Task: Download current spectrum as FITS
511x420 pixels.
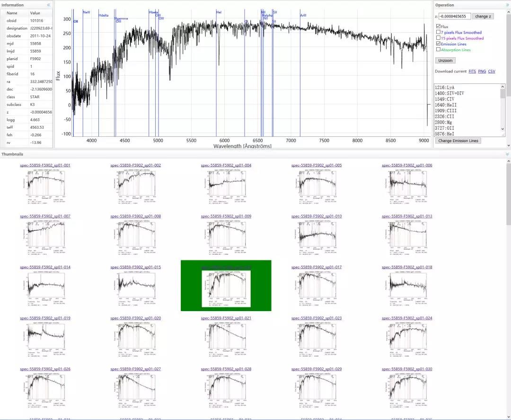Action: (x=472, y=71)
